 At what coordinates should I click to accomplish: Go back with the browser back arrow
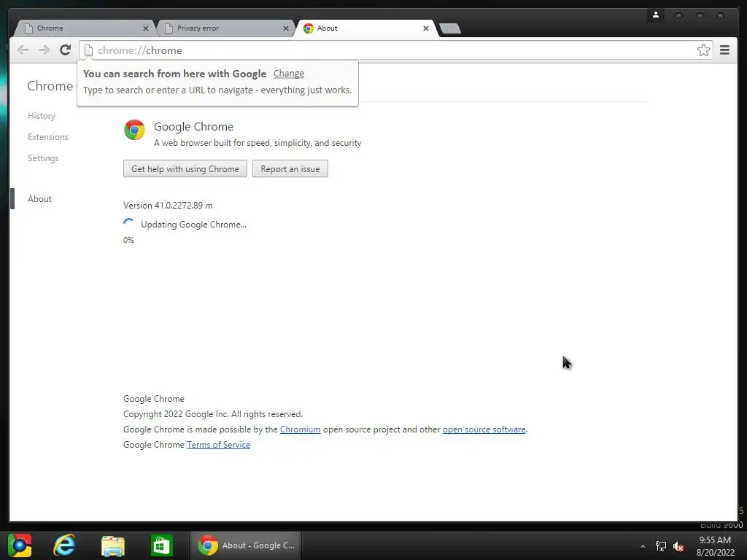coord(23,50)
